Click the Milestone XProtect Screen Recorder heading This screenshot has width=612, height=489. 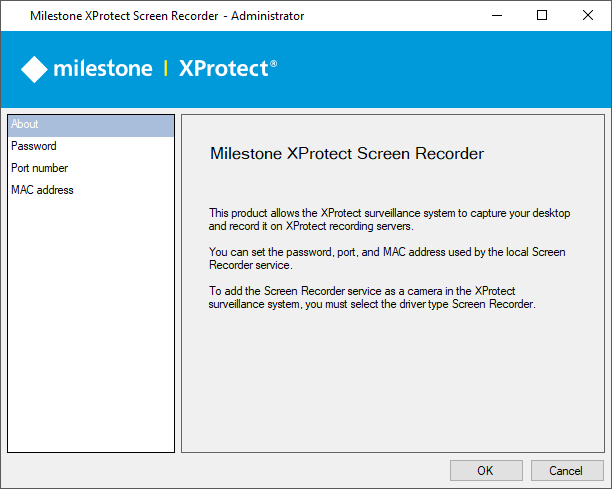347,154
